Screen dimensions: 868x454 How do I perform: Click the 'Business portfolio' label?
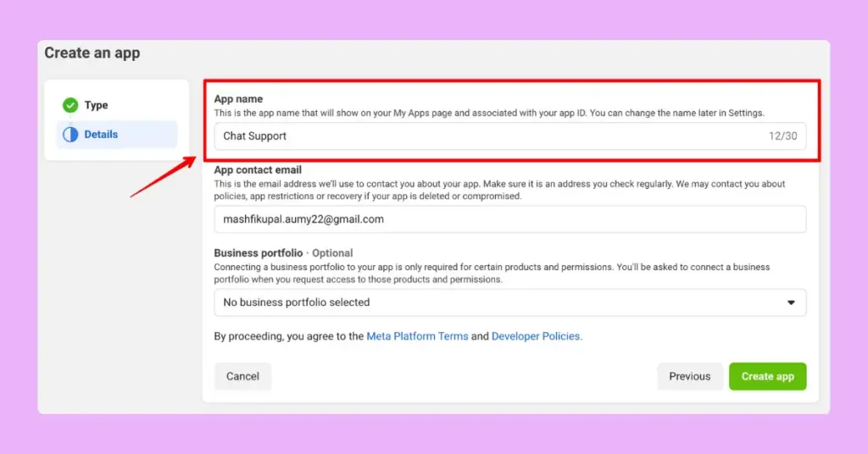[x=259, y=252]
